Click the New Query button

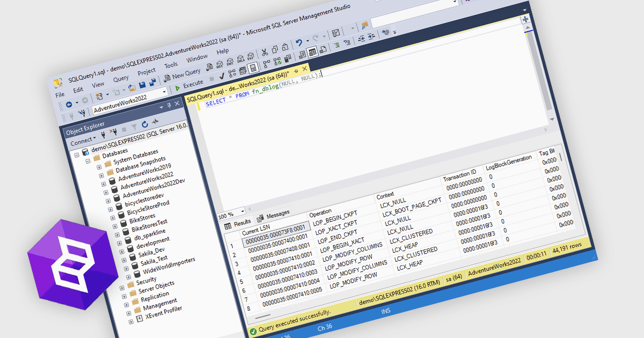[182, 74]
